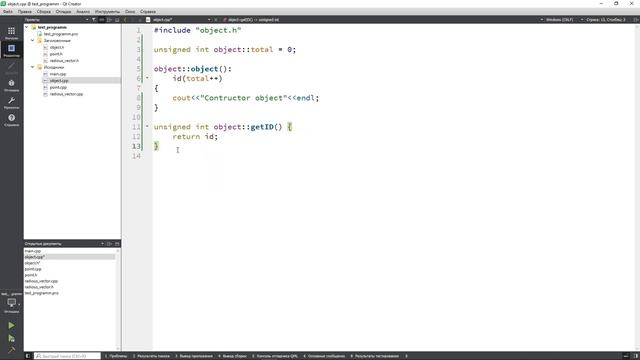Collapse the test_programm project node
The image size is (640, 360).
coord(27,27)
